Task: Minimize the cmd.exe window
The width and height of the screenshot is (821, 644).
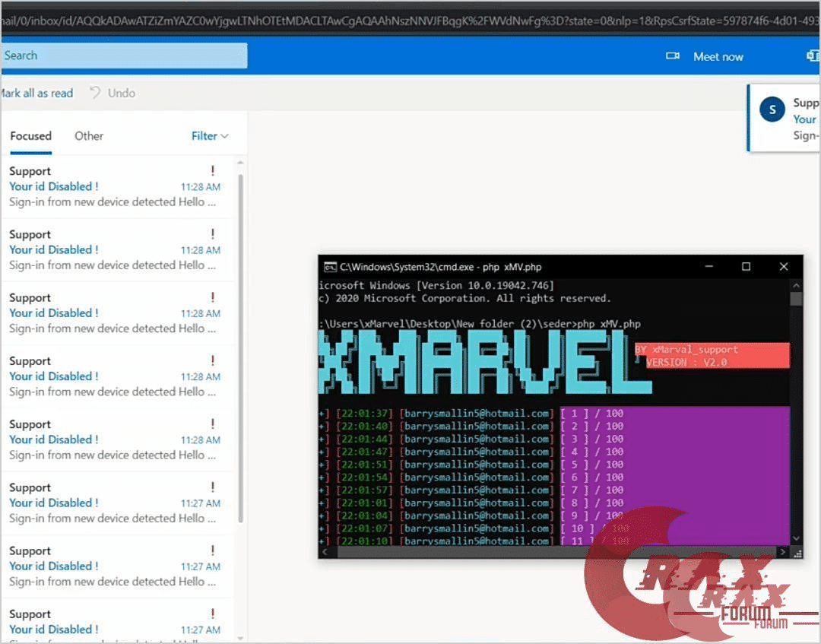Action: (709, 267)
